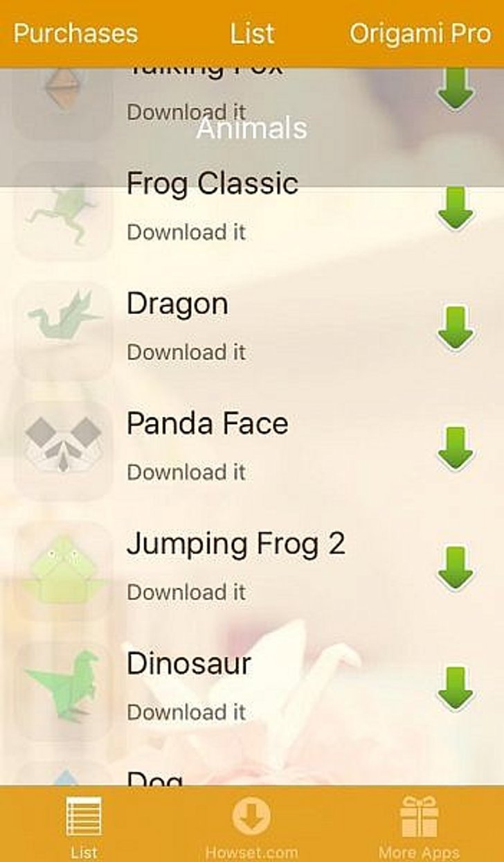504x862 pixels.
Task: Open Purchases in the top bar
Action: pyautogui.click(x=75, y=33)
